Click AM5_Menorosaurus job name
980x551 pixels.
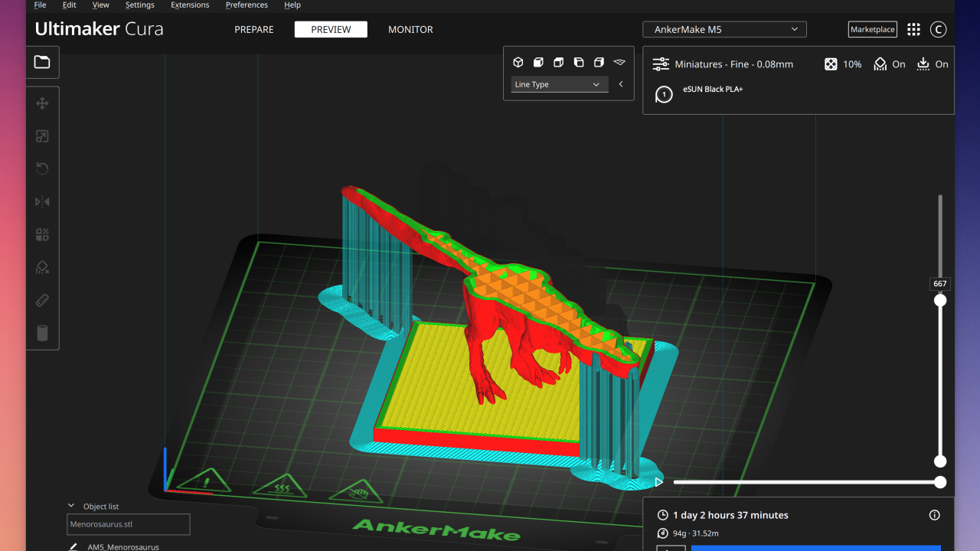pos(123,547)
